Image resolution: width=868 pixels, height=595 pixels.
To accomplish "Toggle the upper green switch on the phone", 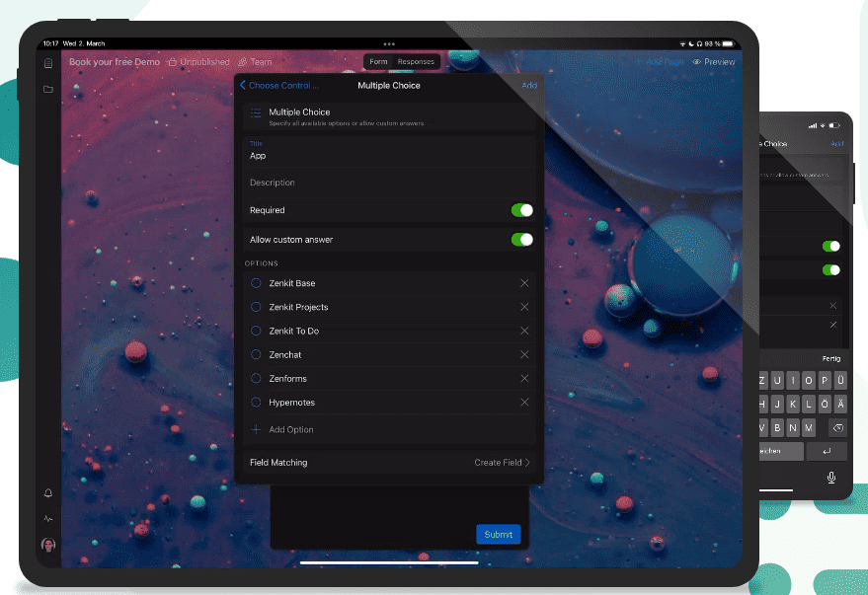I will coord(830,246).
